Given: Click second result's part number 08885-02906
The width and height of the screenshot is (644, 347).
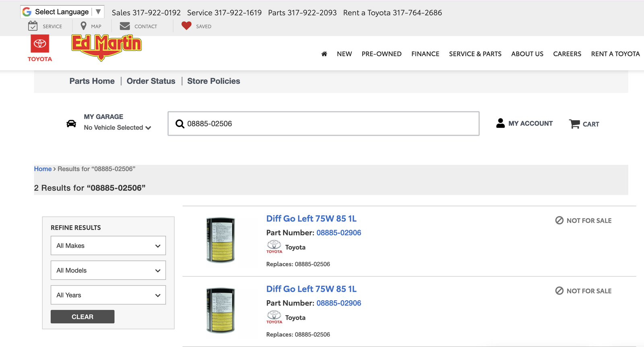Looking at the screenshot, I should tap(339, 303).
